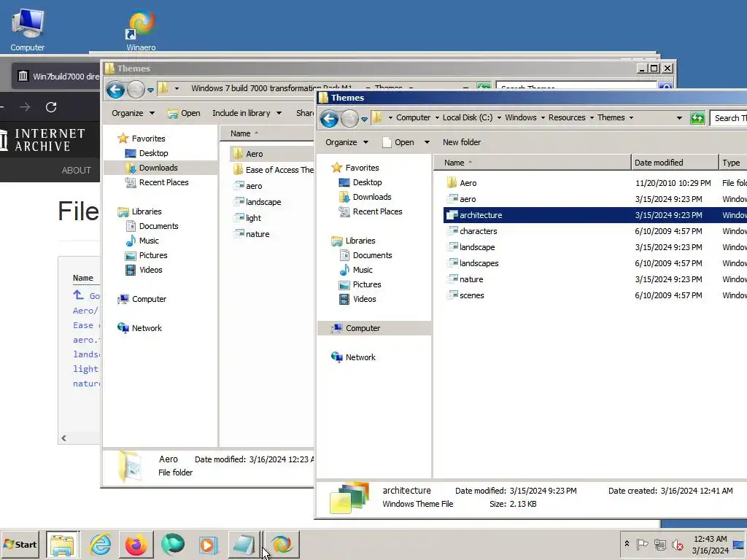Select Ease of Access Themes folder in rear window

(x=273, y=170)
